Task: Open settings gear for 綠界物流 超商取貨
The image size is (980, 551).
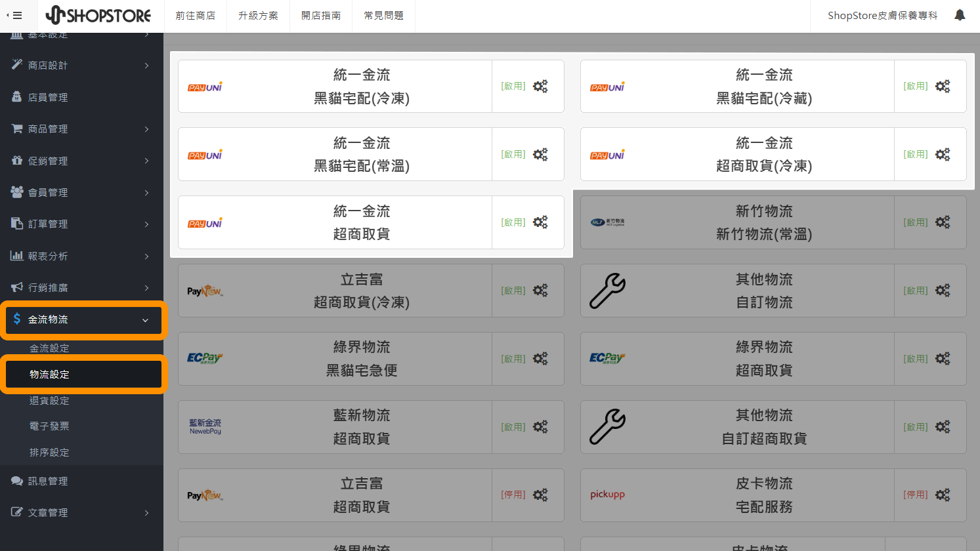Action: 943,359
